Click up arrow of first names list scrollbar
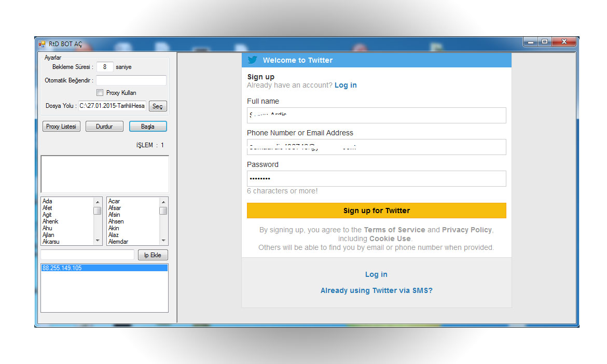Viewport: 607px width, 364px height. pos(98,202)
